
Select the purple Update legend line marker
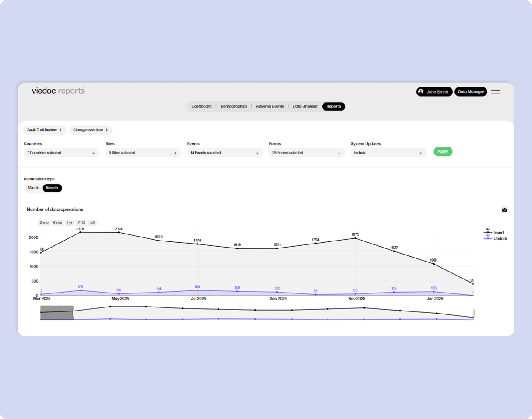[488, 238]
